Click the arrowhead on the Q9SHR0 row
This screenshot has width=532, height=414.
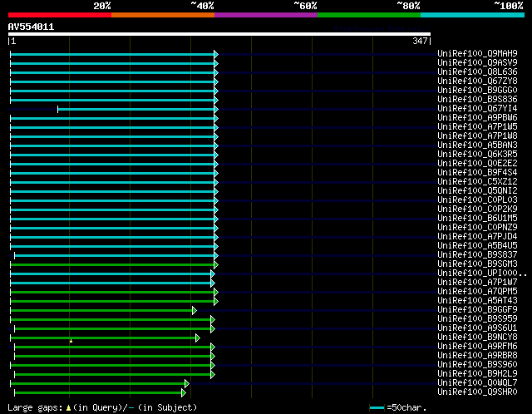pos(184,393)
